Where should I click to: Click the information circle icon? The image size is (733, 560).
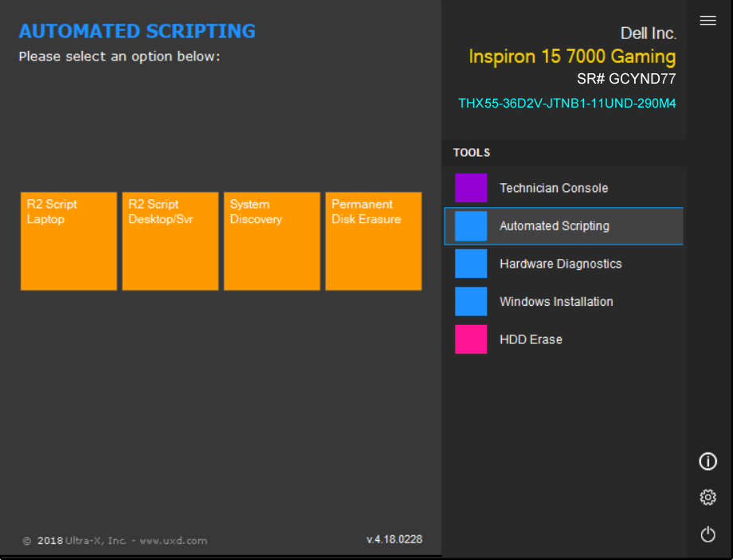click(708, 461)
